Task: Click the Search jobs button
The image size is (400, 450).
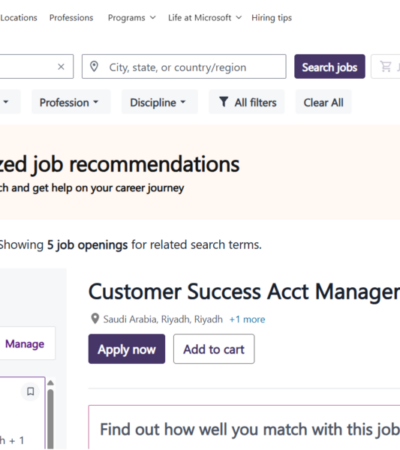Action: pyautogui.click(x=330, y=67)
